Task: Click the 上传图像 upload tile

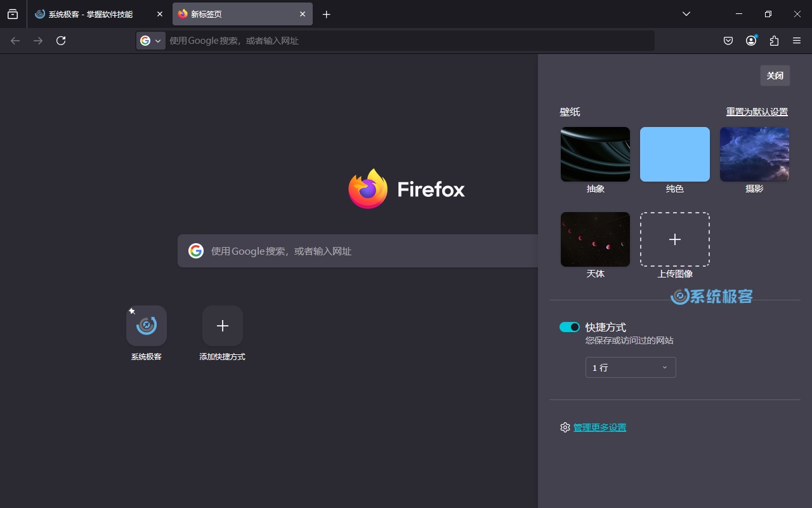Action: click(675, 239)
